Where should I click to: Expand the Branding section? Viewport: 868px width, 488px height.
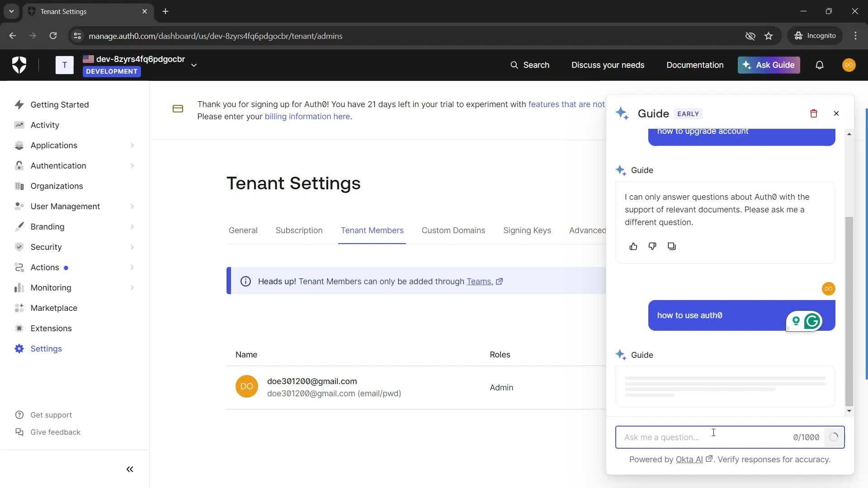tap(75, 227)
